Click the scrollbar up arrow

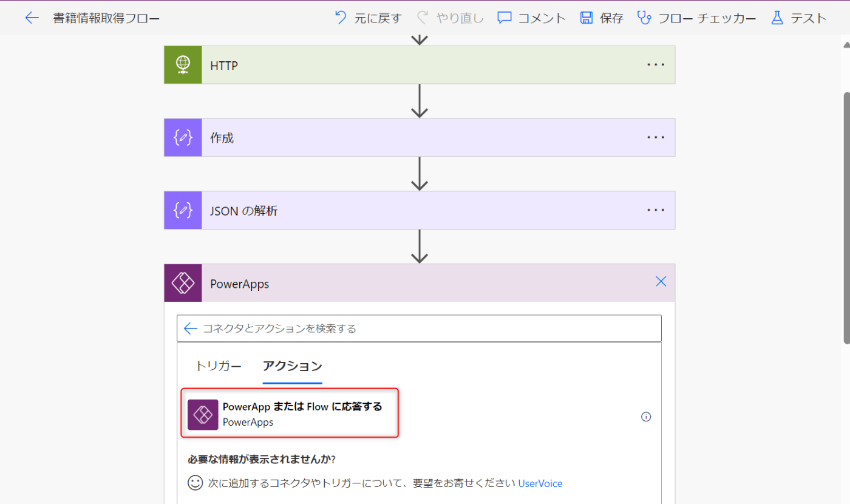(846, 45)
